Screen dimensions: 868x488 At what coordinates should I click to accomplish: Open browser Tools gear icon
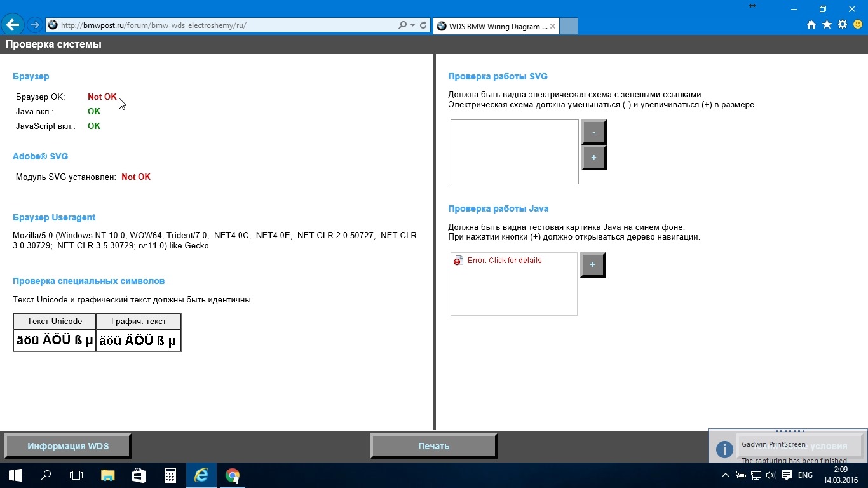pos(843,25)
